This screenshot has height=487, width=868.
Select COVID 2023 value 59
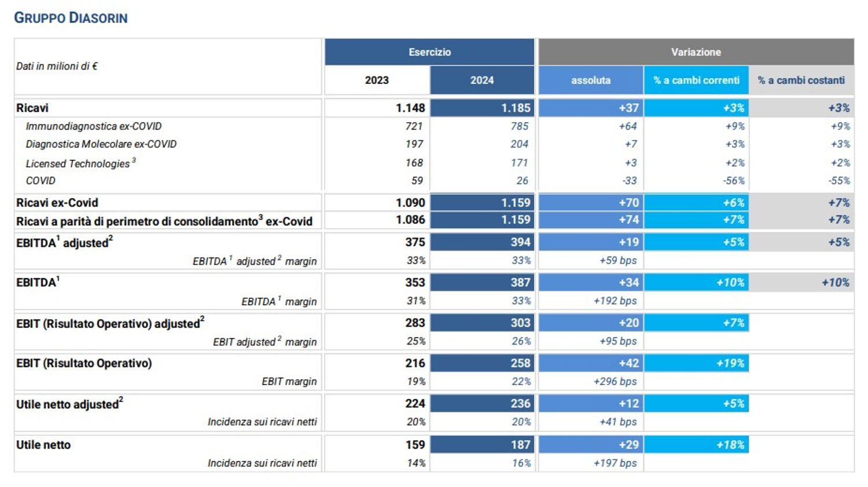(x=417, y=181)
